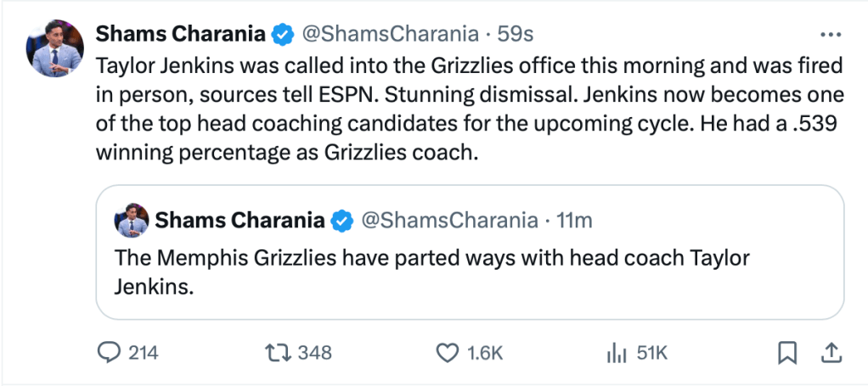Open the three-dot more options menu

[831, 36]
